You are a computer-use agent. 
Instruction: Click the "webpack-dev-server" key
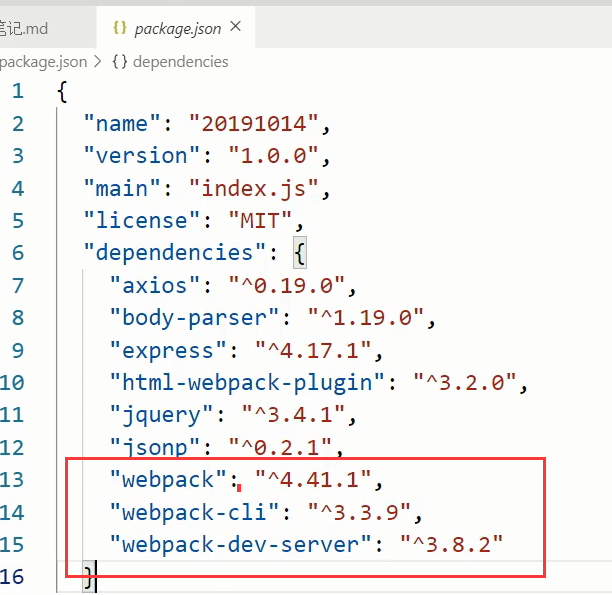[240, 544]
